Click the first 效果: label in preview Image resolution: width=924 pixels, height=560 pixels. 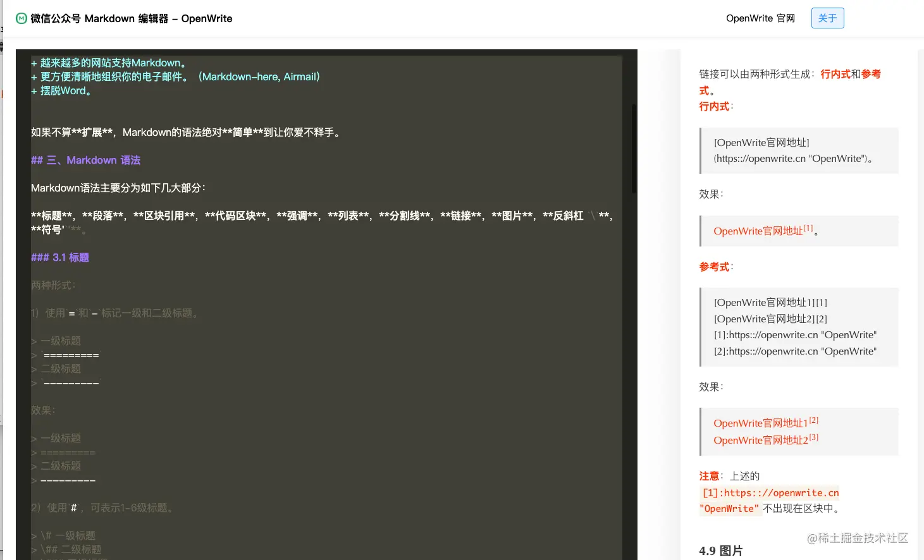click(x=711, y=194)
